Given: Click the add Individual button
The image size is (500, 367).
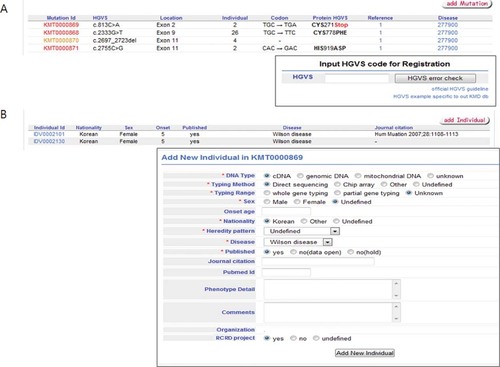Looking at the screenshot, I should (x=465, y=120).
